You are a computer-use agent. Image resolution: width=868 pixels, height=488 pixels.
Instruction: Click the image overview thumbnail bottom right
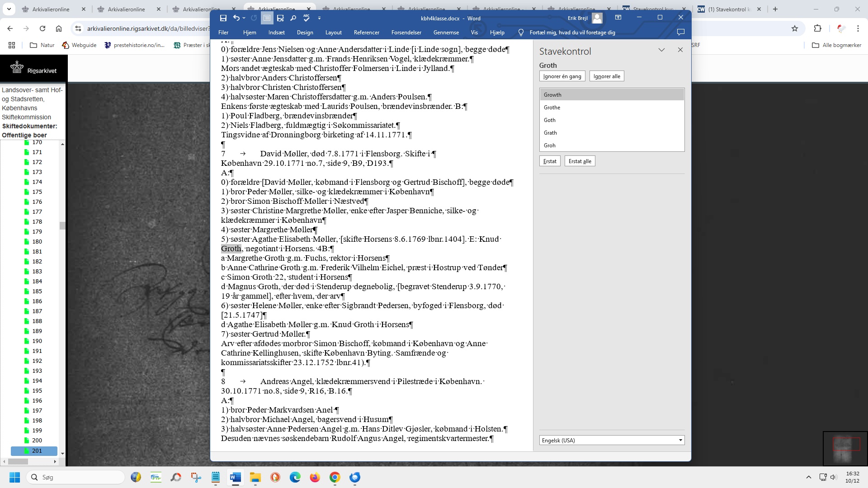coord(845,448)
